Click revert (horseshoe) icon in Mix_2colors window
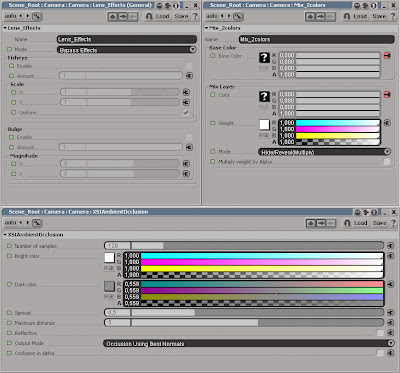This screenshot has height=373, width=400. click(347, 16)
